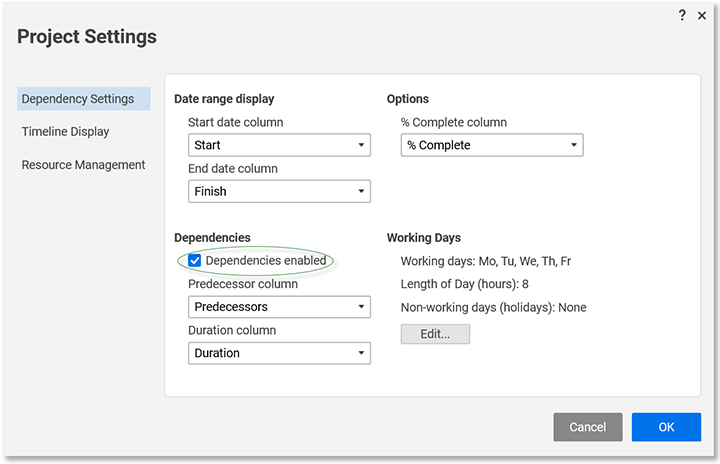Open the Resource Management tab
The image size is (720, 464).
(x=83, y=165)
